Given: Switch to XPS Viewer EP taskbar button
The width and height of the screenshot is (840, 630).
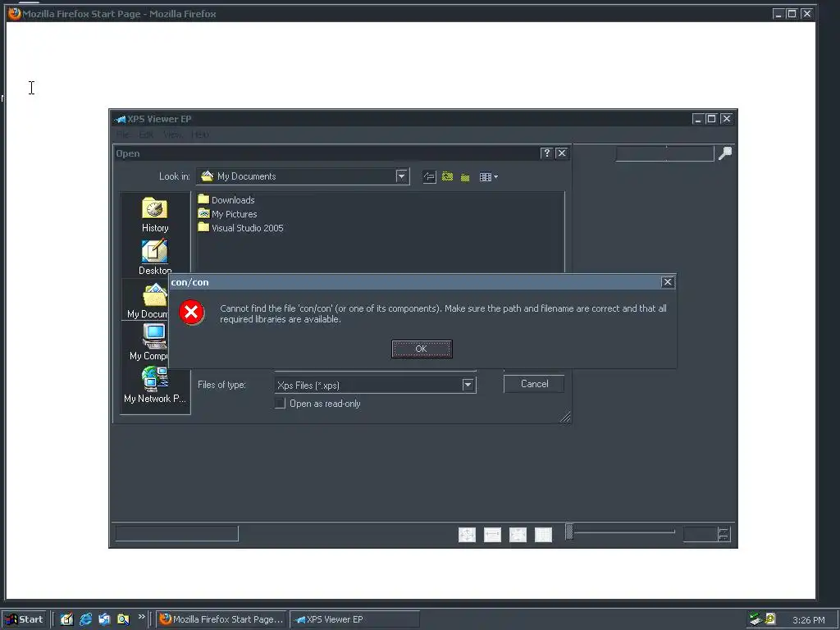Looking at the screenshot, I should pyautogui.click(x=354, y=619).
